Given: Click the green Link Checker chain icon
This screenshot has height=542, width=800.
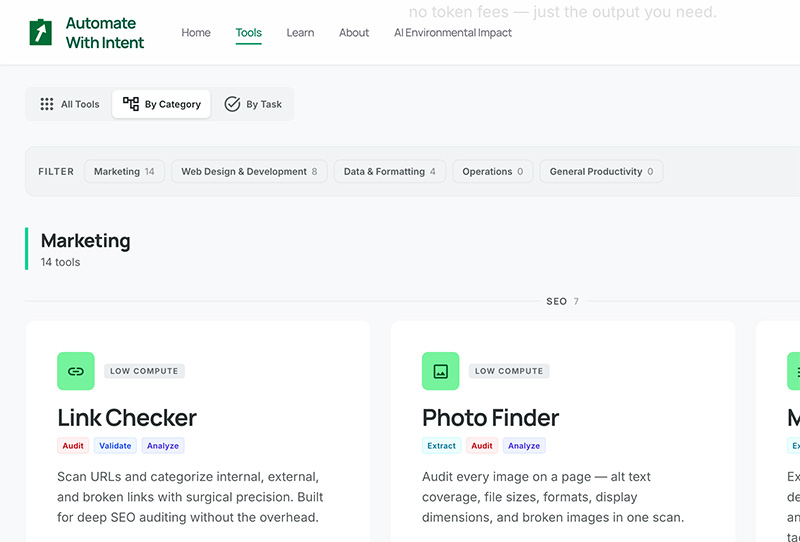Looking at the screenshot, I should [x=76, y=371].
